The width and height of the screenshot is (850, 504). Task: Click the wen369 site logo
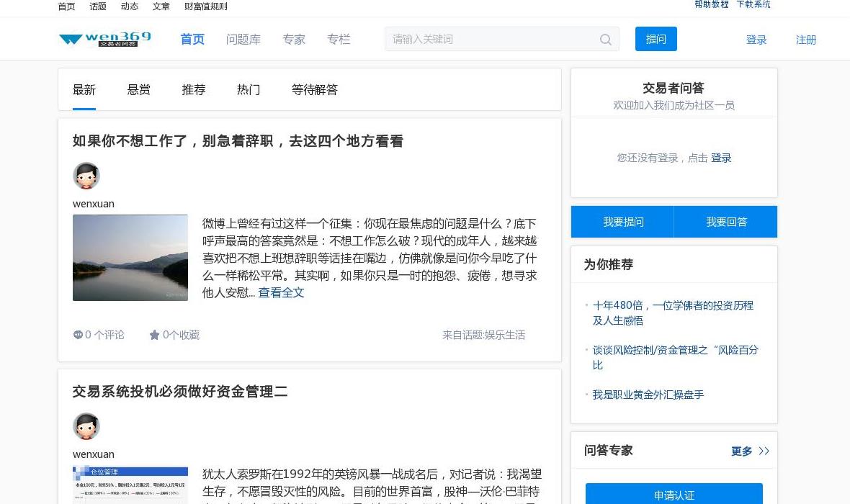coord(105,39)
